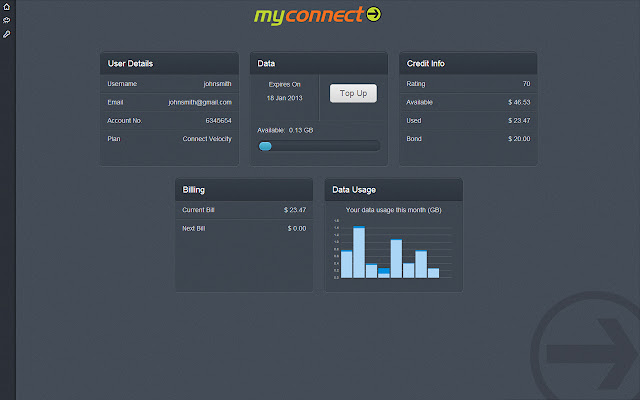Click the Available label in Credit Info
Screen dimensions: 640x400
point(419,102)
